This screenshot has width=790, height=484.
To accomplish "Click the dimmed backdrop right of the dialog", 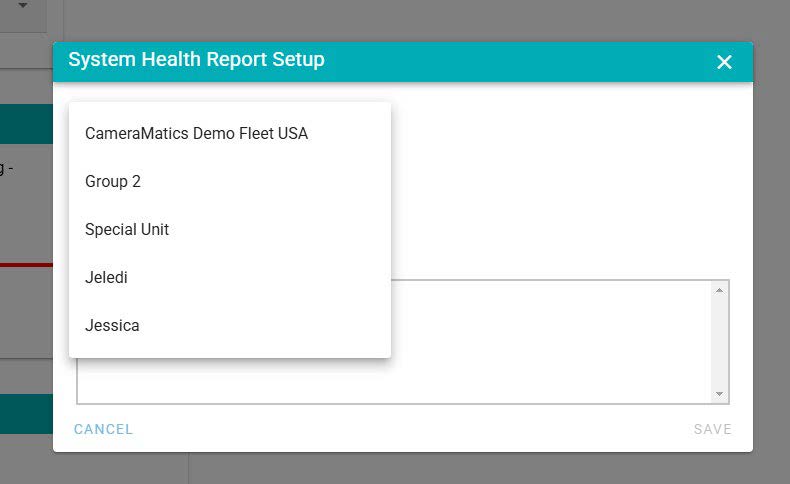I will pos(771,250).
